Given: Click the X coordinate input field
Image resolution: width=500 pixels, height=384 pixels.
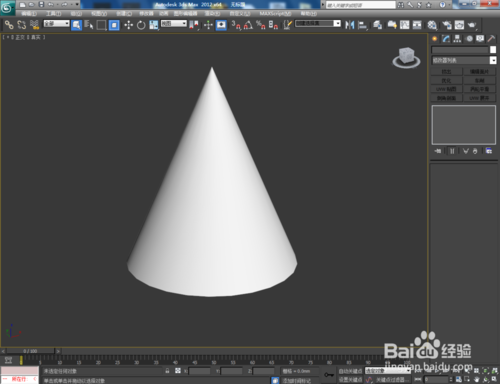Looking at the screenshot, I should tap(199, 371).
